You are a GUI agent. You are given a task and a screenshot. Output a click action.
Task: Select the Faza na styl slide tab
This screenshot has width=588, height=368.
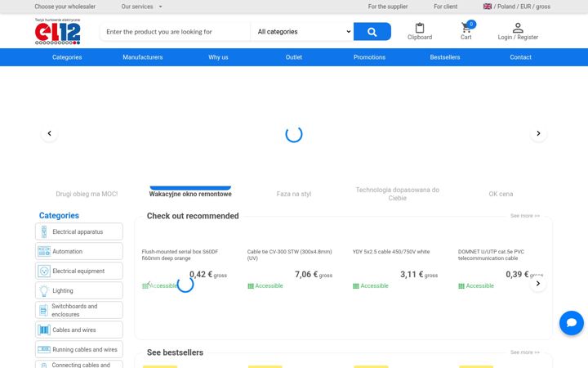pyautogui.click(x=294, y=194)
